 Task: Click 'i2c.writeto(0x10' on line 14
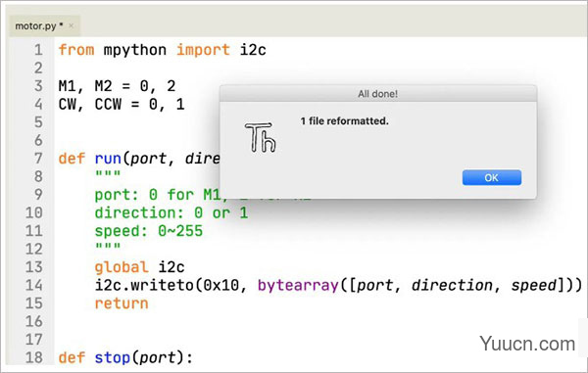pos(167,285)
